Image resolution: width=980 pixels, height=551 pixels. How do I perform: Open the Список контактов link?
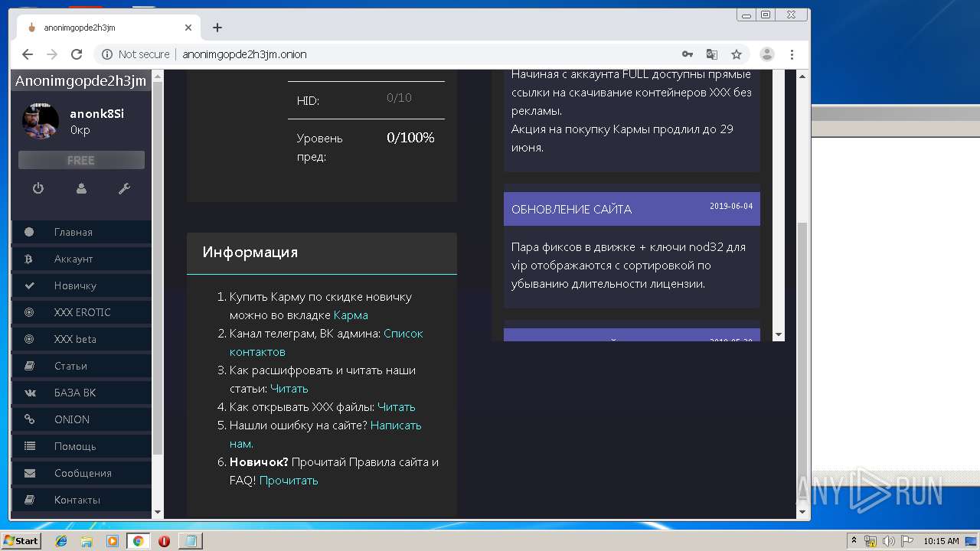pyautogui.click(x=326, y=343)
